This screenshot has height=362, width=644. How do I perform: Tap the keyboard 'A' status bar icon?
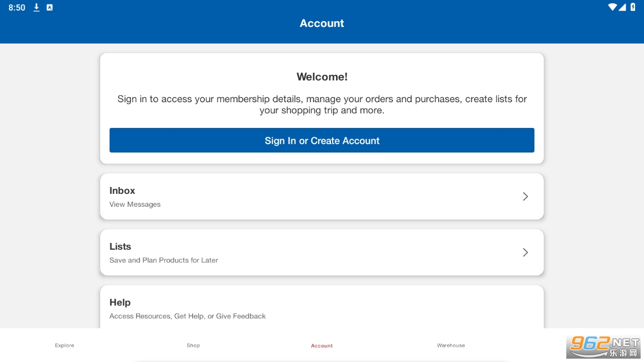click(50, 7)
